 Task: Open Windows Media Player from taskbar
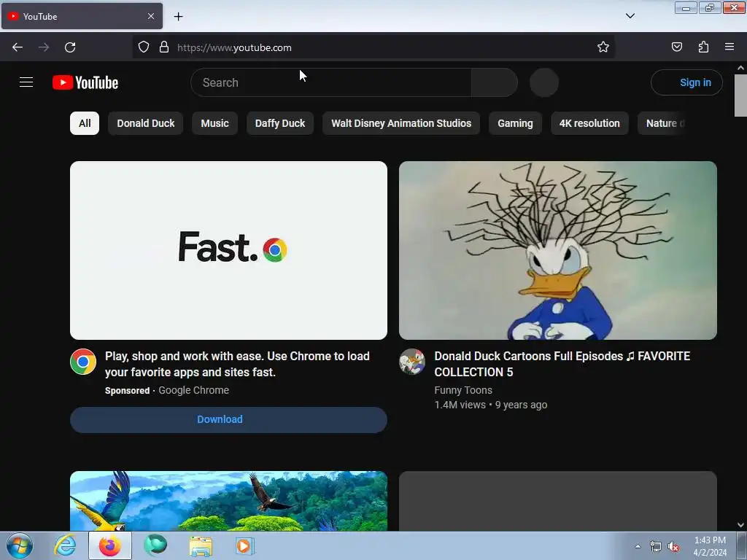click(245, 546)
